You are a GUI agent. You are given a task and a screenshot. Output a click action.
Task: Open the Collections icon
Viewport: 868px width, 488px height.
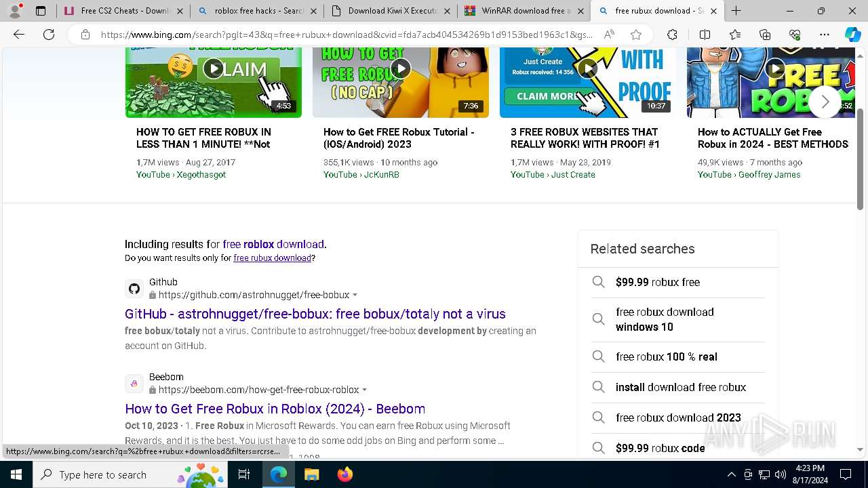[x=765, y=35]
